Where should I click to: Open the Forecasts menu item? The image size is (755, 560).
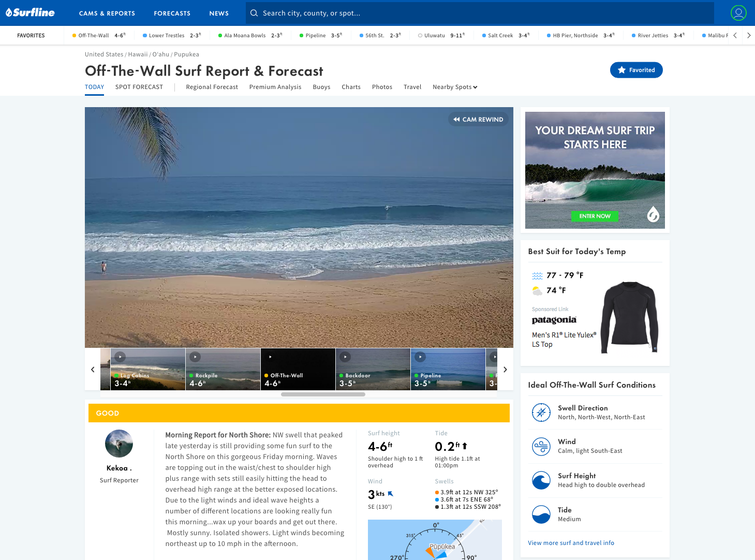[172, 13]
